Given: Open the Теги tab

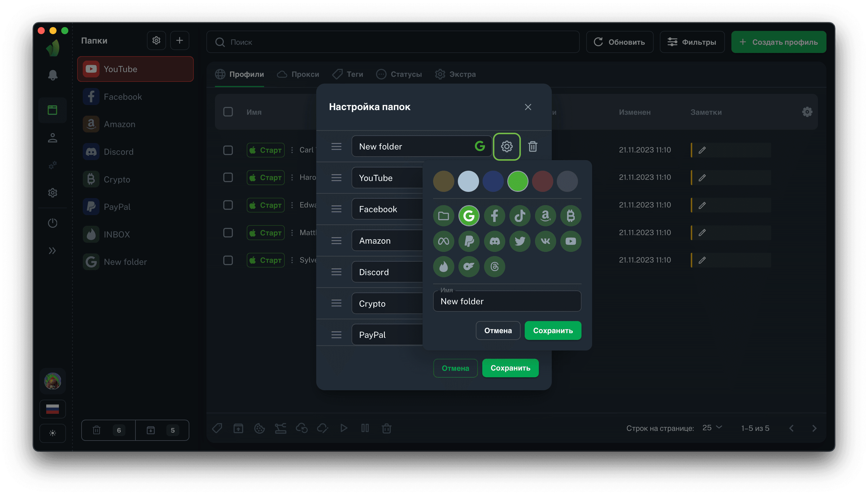Looking at the screenshot, I should point(348,74).
